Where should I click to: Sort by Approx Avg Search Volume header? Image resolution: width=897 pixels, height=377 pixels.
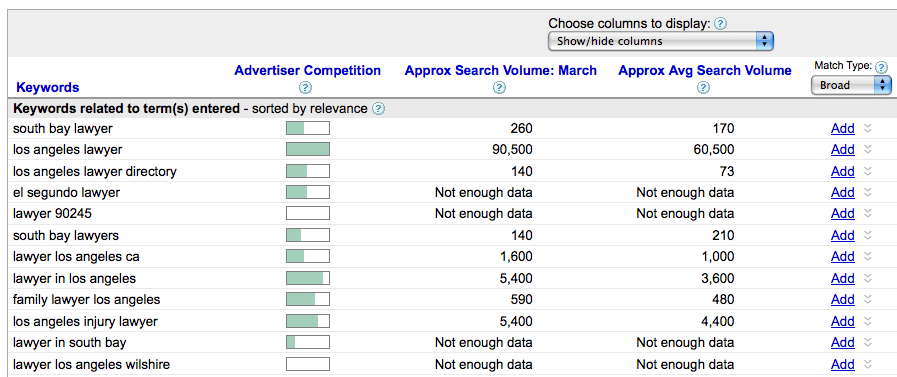coord(705,70)
